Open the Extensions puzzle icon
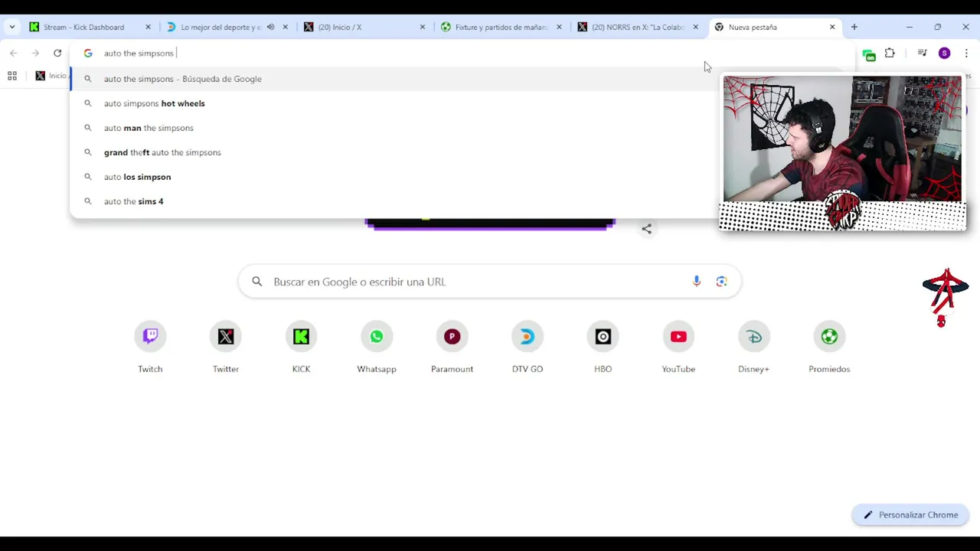980x551 pixels. (x=890, y=53)
